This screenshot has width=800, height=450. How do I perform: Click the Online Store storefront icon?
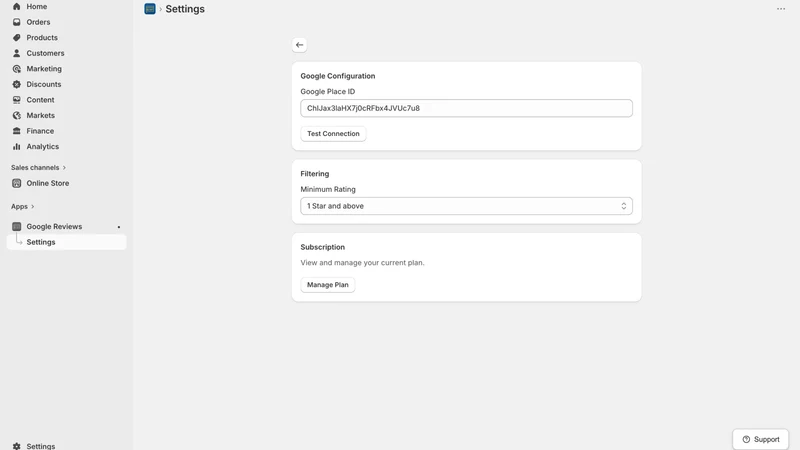[16, 183]
